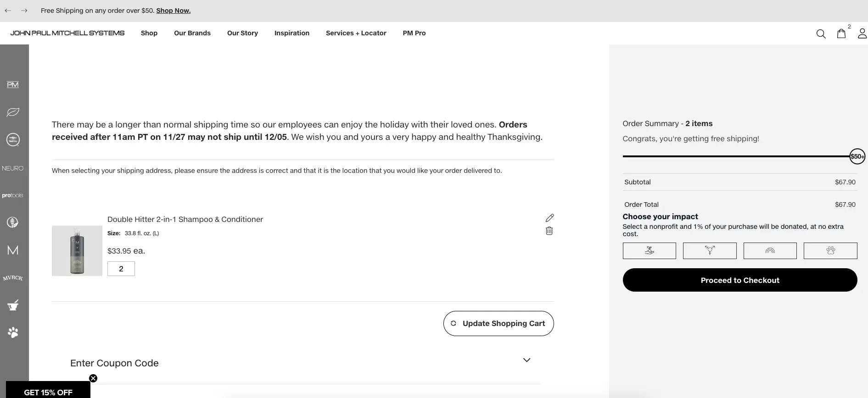Close the GET 15% OFF popup
Screen dimensions: 868x398
coord(93,378)
